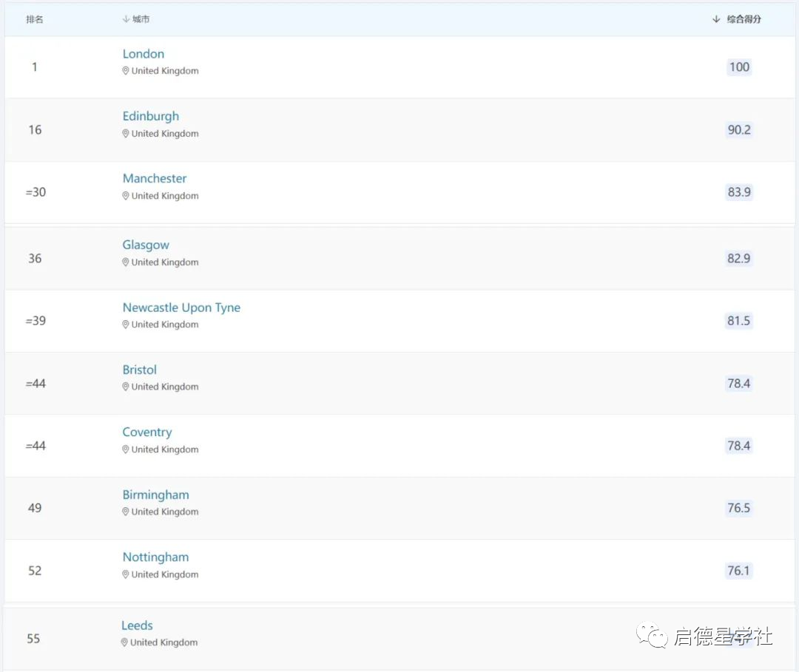Click rank 16 in Edinburgh row
Viewport: 799px width, 672px height.
click(35, 130)
